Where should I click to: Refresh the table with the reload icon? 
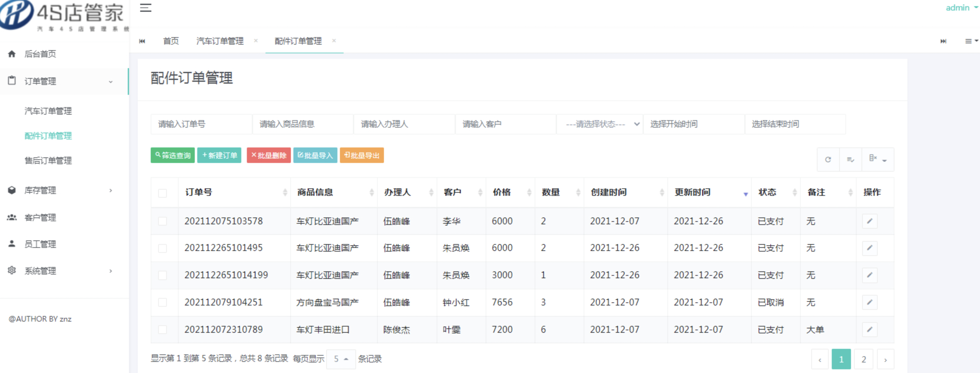click(828, 159)
